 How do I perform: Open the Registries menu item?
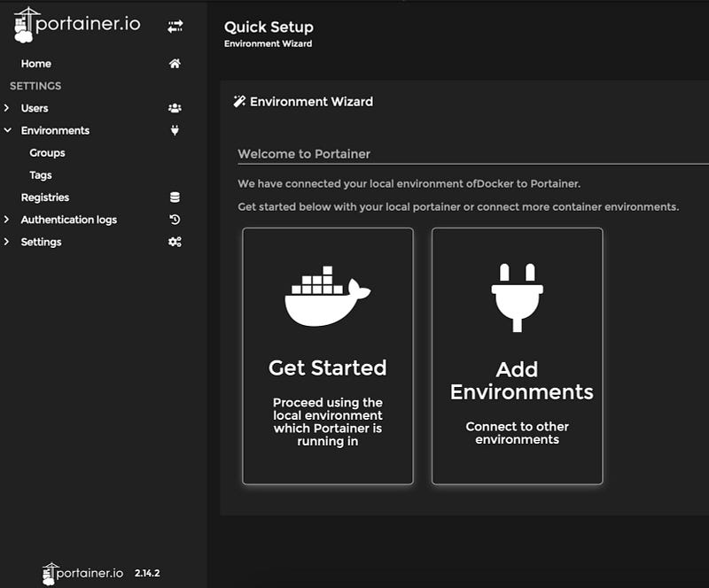[x=45, y=197]
